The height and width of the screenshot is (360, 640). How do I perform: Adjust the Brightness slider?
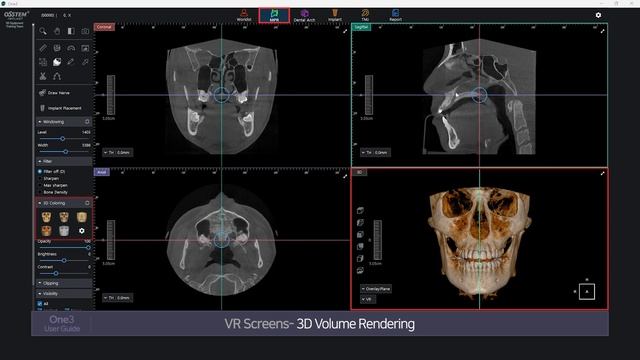click(x=63, y=260)
